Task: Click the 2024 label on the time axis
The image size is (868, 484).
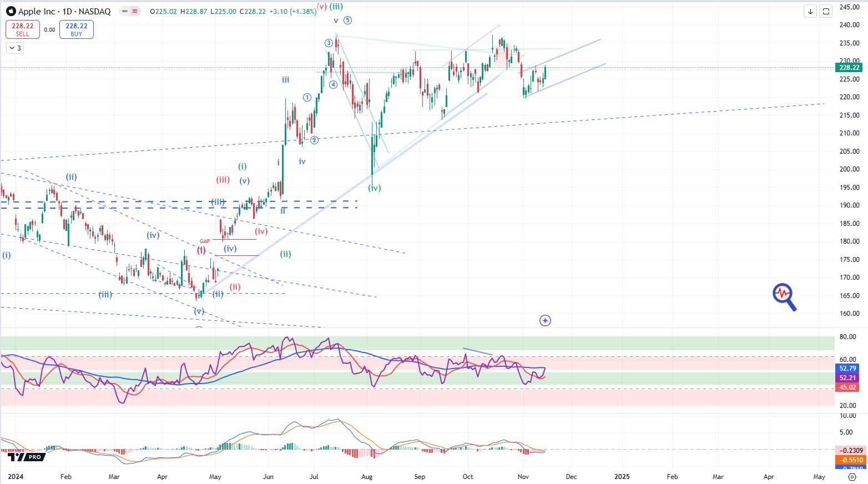Action: [x=16, y=476]
